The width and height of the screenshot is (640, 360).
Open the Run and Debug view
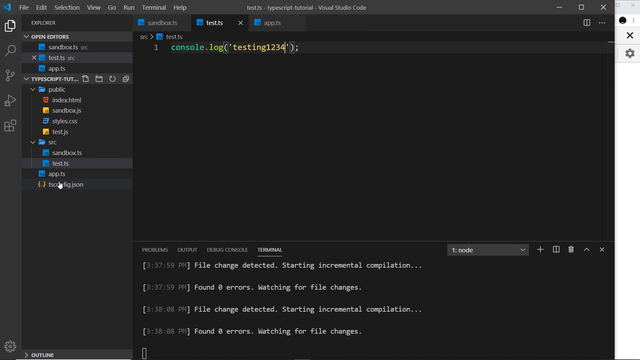click(x=10, y=100)
